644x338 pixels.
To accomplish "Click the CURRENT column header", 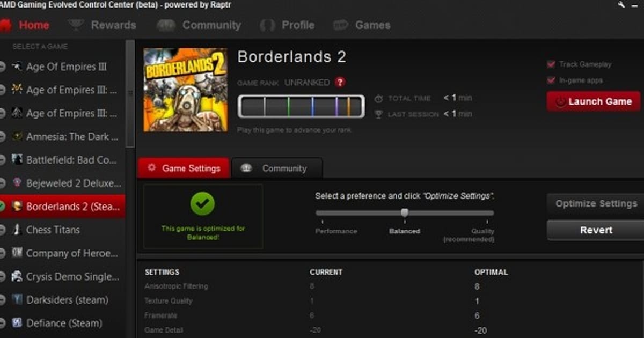I will [x=326, y=272].
